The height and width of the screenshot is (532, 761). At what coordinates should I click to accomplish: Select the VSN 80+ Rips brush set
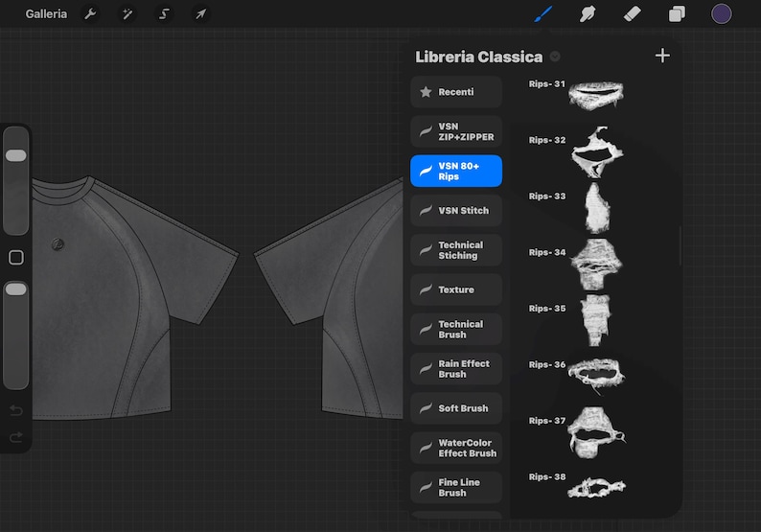(456, 171)
